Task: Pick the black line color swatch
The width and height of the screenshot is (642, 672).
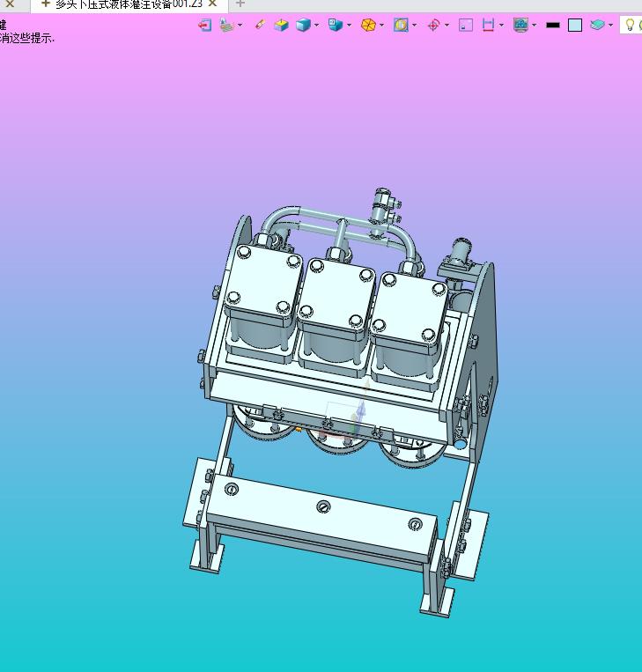Action: 553,26
